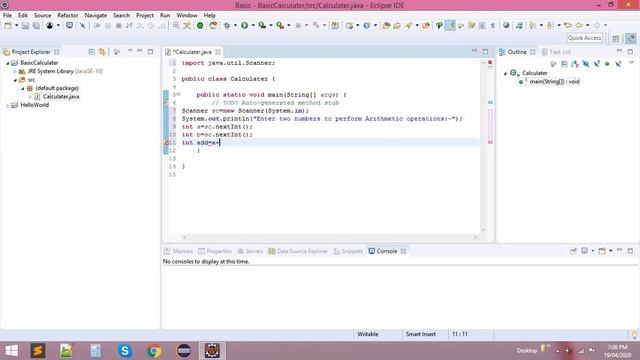The image size is (640, 360).
Task: Open Display Selected Console icon in Console view
Action: (x=584, y=251)
